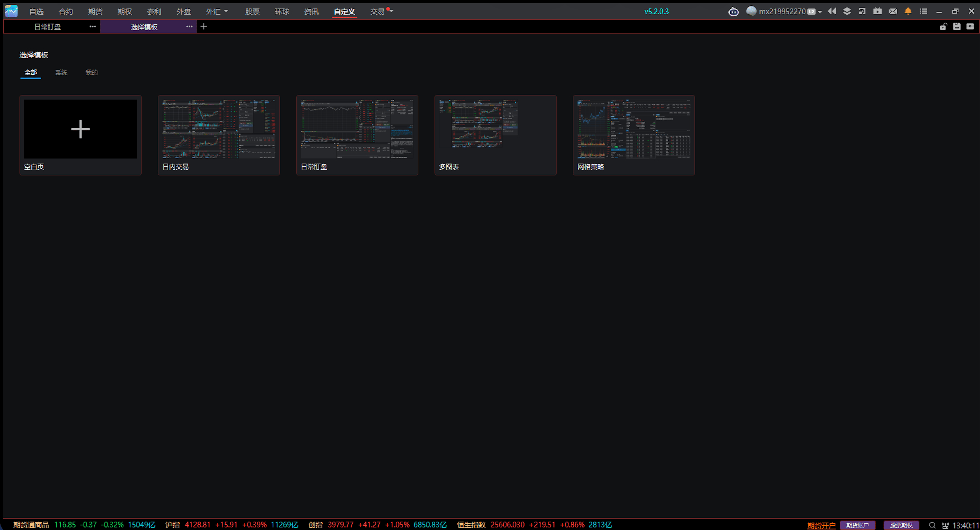Image resolution: width=980 pixels, height=530 pixels.
Task: Click the toolbox icon beside save
Action: click(x=970, y=26)
